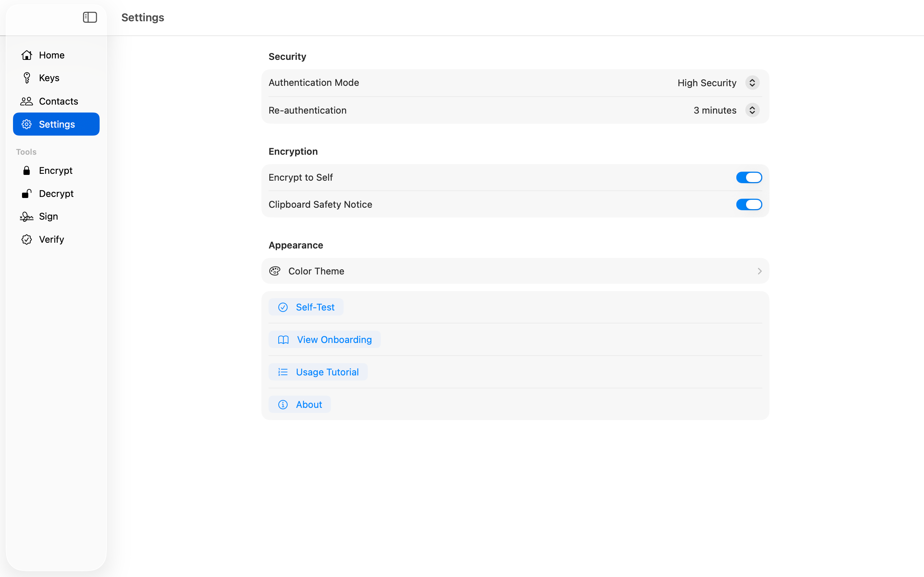Screen dimensions: 924x577
Task: Launch the Usage Tutorial button
Action: click(x=318, y=372)
